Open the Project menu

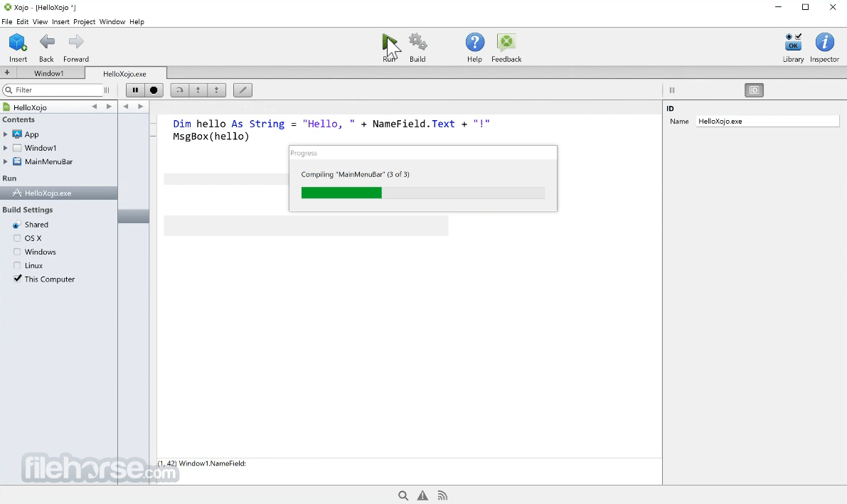tap(84, 21)
